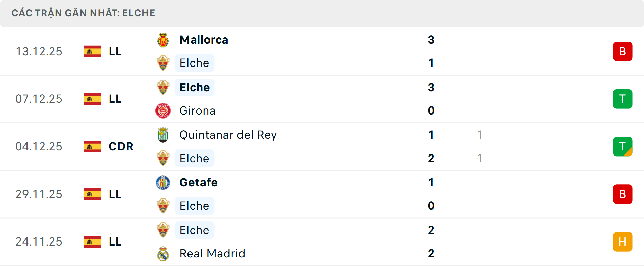Open the Real Madrid team link

[x=212, y=254]
